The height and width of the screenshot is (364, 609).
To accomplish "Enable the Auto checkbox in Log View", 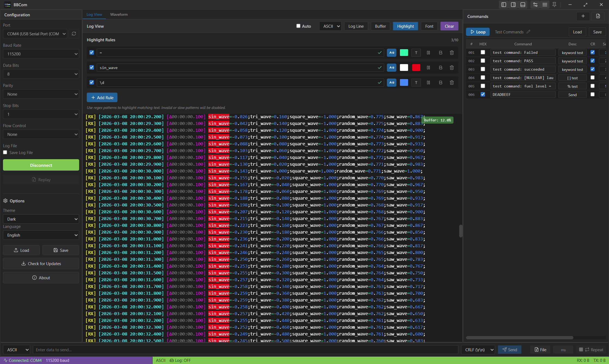I will pos(298,26).
